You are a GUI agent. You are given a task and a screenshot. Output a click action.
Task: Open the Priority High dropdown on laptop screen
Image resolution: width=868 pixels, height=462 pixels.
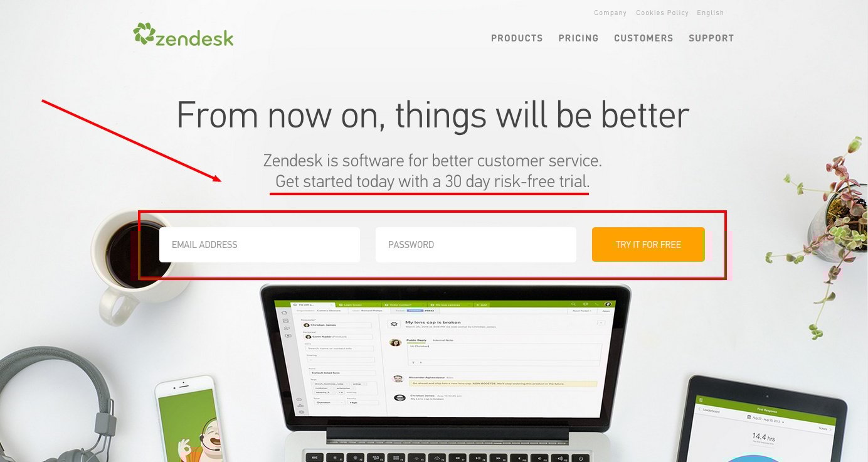(363, 402)
